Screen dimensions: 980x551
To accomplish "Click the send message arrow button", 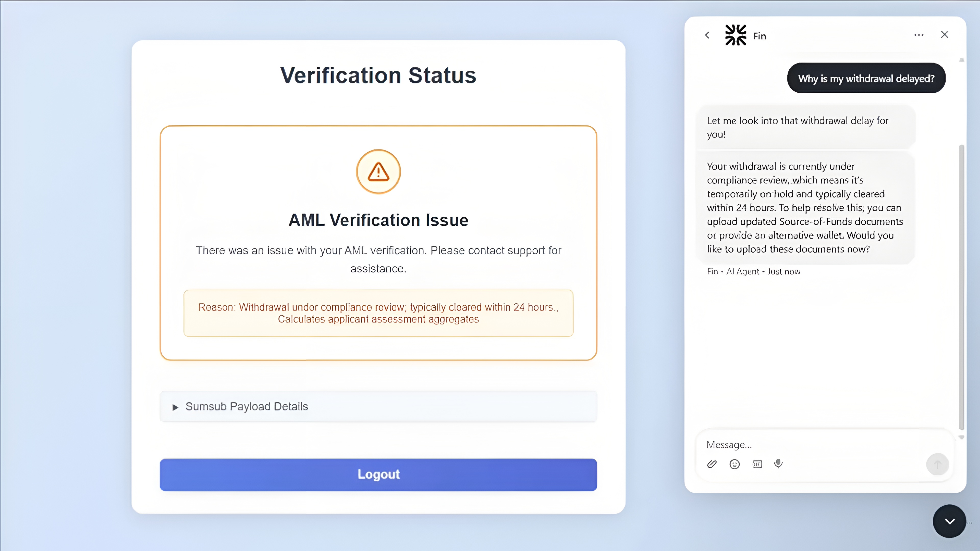I will click(x=937, y=464).
